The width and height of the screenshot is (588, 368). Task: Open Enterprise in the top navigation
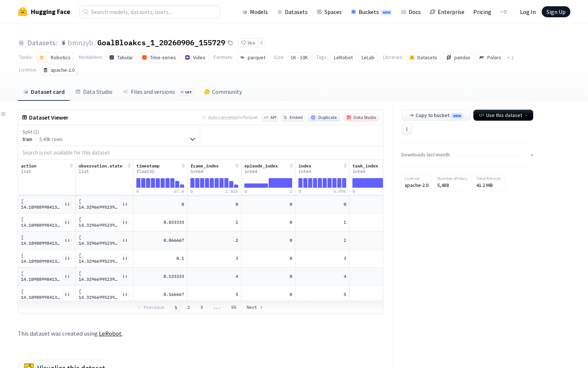447,12
